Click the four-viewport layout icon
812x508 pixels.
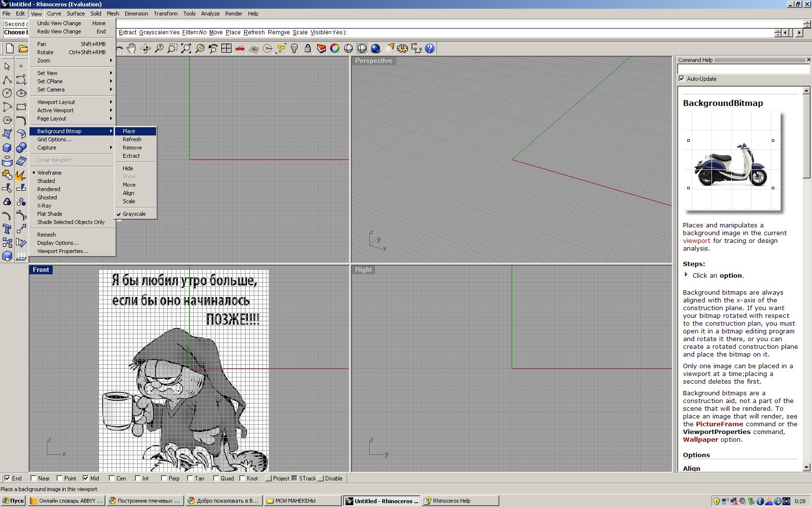click(x=226, y=48)
